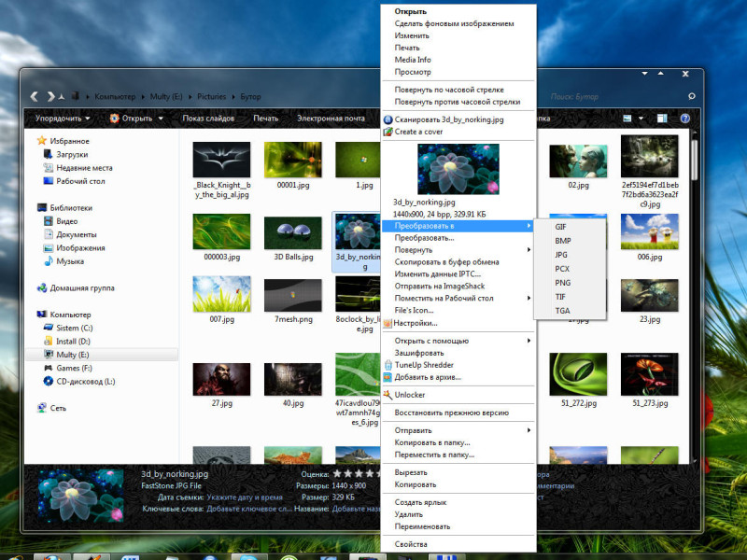Screen dimensions: 747x560
Task: Toggle the preview pane icon
Action: coord(662,119)
